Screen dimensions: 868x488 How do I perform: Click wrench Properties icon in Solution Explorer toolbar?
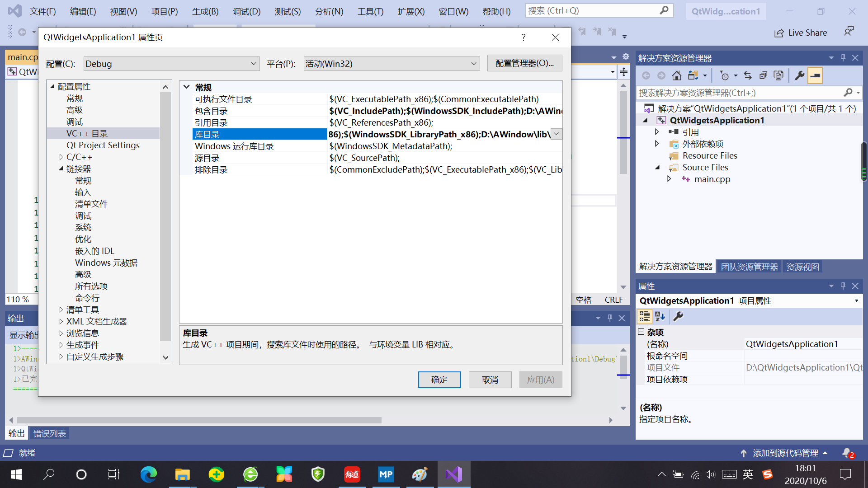[x=799, y=75]
